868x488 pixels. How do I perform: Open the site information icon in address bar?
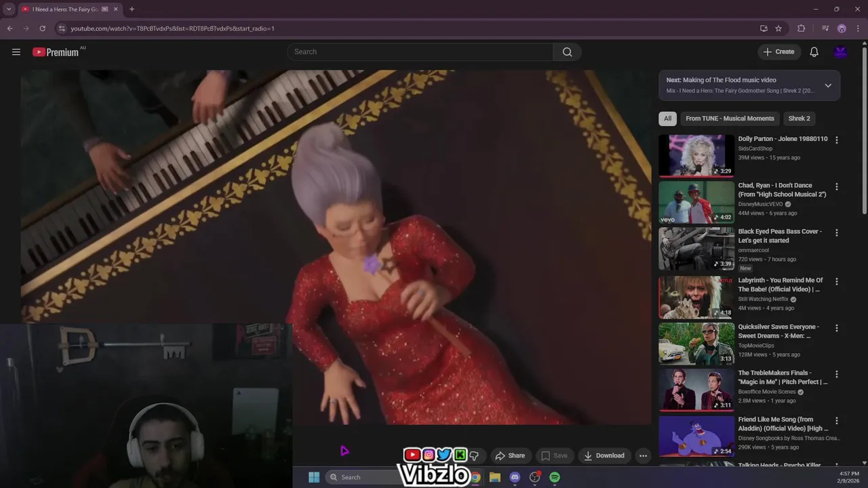(62, 28)
